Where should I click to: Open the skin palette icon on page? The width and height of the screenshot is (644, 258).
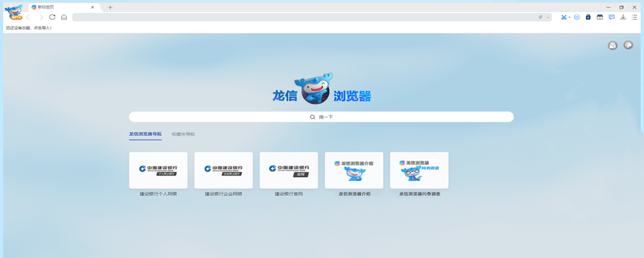point(628,45)
